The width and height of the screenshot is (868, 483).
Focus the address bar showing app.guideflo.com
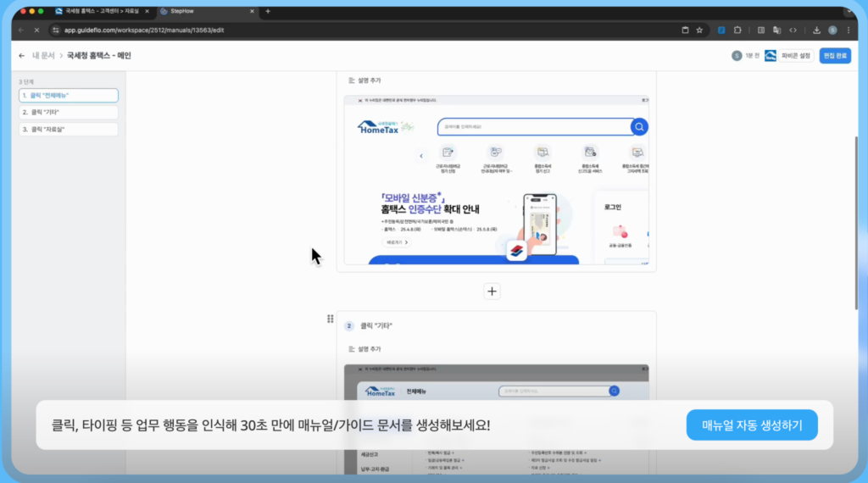click(x=365, y=30)
